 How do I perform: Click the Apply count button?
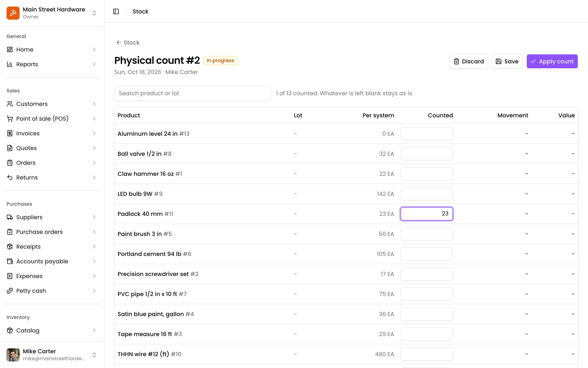pyautogui.click(x=552, y=61)
